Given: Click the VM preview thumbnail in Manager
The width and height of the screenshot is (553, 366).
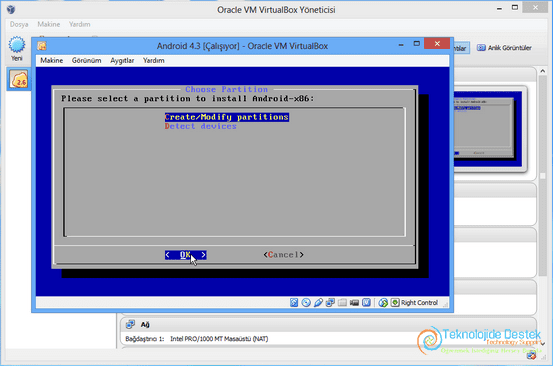Looking at the screenshot, I should click(x=488, y=129).
